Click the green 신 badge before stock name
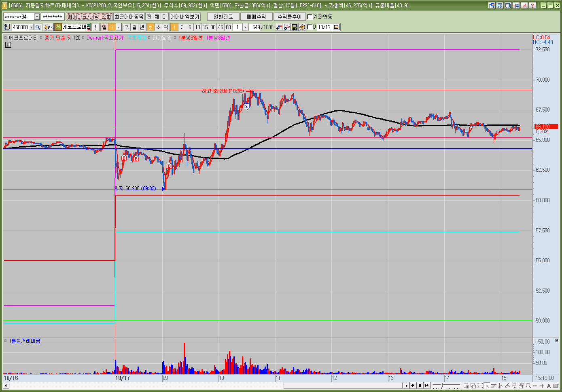This screenshot has width=562, height=392. coord(58,27)
